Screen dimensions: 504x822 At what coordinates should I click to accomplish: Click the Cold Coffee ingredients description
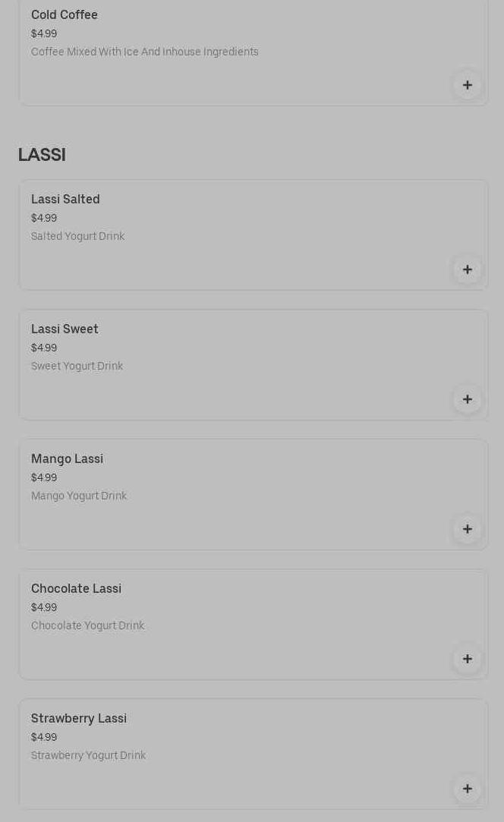pyautogui.click(x=144, y=52)
